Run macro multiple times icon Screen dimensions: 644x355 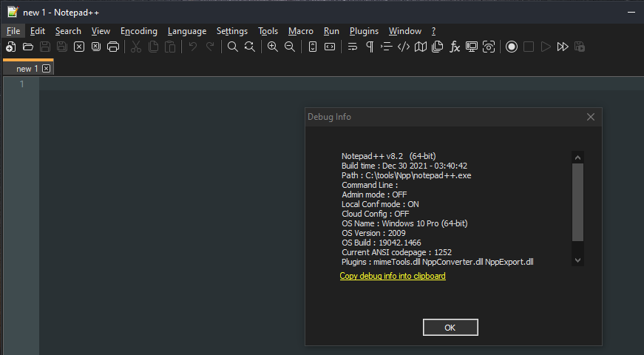click(563, 47)
